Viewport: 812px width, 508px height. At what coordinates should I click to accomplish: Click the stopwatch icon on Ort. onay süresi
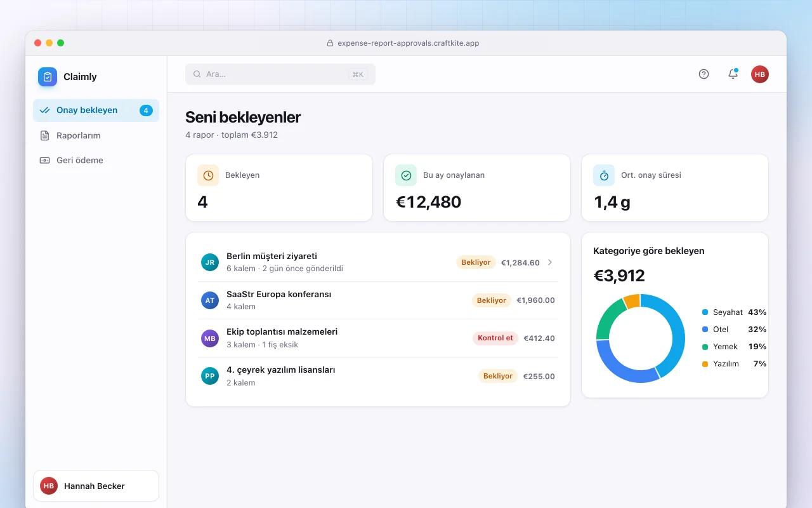pyautogui.click(x=604, y=175)
